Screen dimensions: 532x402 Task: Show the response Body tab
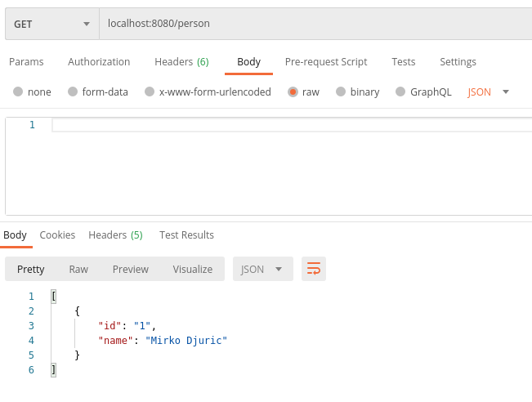(15, 234)
